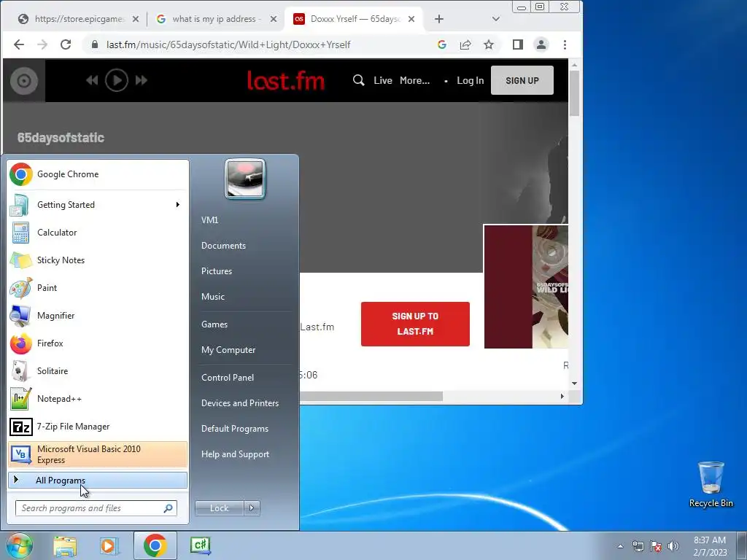Viewport: 747px width, 560px height.
Task: Open Documents from Start menu
Action: click(x=223, y=246)
